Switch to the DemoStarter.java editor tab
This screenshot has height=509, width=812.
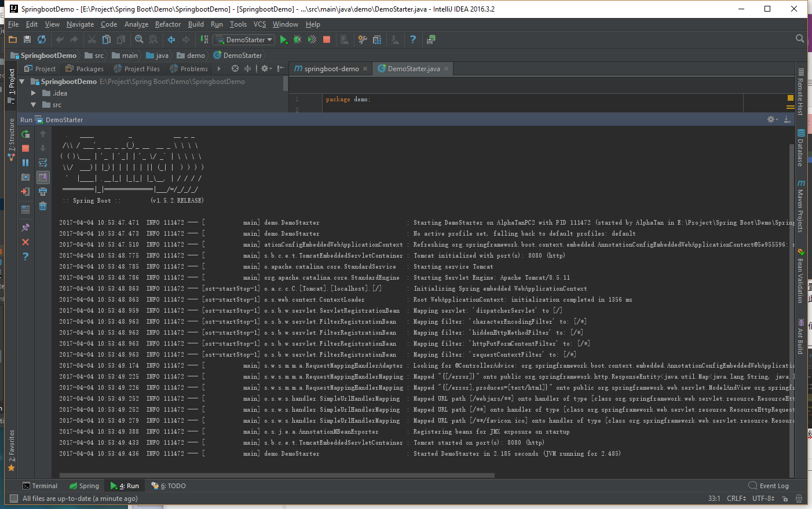pyautogui.click(x=414, y=68)
